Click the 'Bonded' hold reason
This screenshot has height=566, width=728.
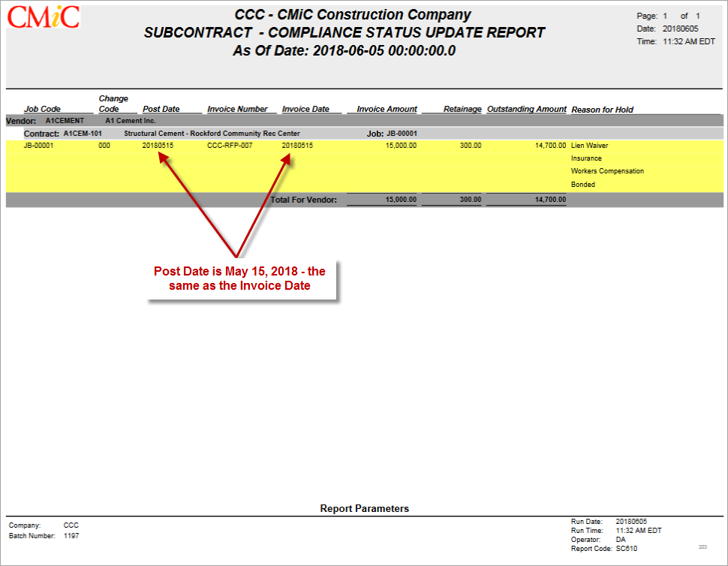[583, 185]
